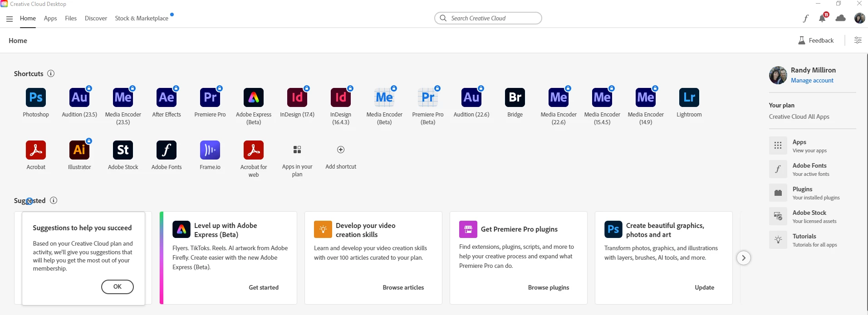Open Media Encoder (15.4.5)
The image size is (868, 315).
pyautogui.click(x=602, y=97)
